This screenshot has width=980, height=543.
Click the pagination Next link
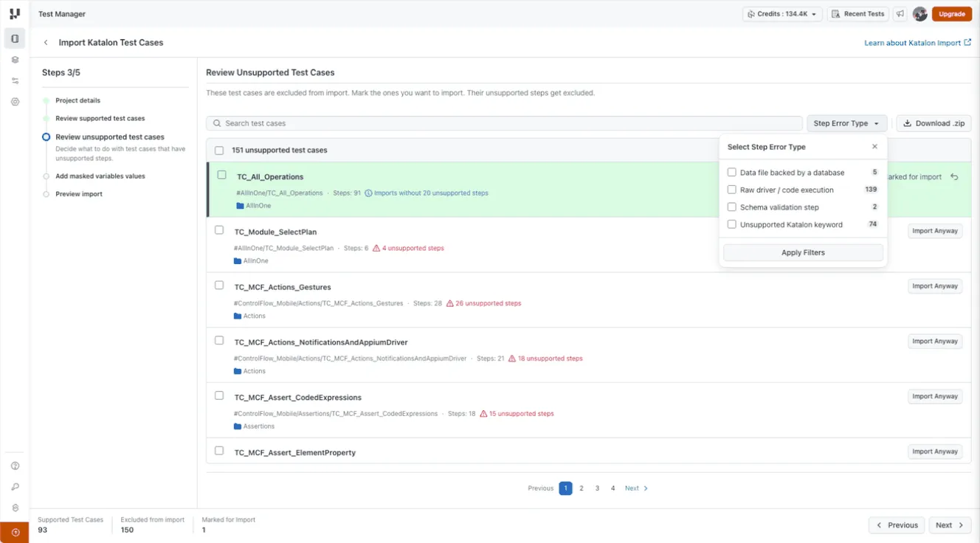tap(636, 488)
